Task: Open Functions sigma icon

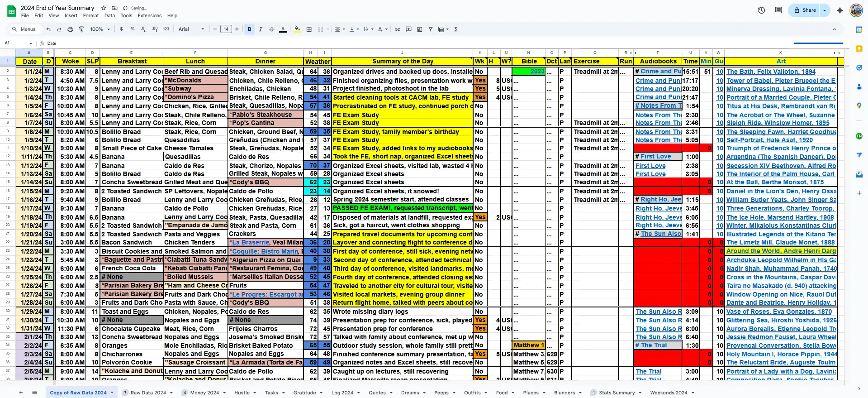Action: (456, 29)
